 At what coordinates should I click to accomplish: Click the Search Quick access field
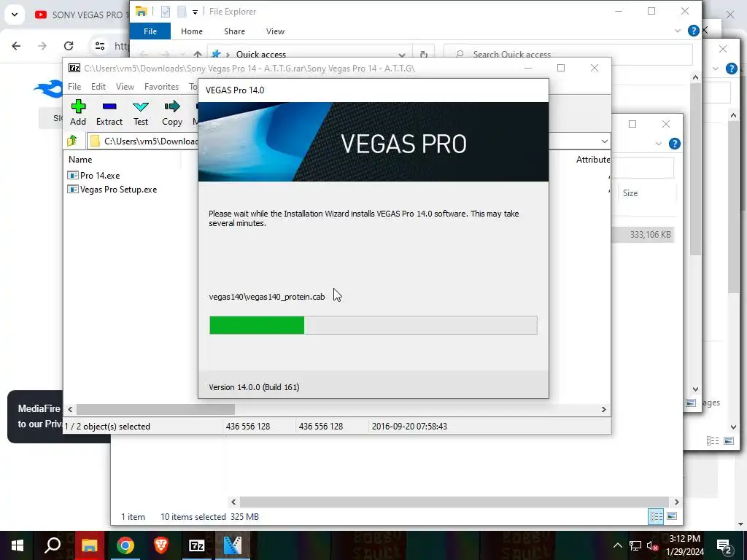[568, 54]
